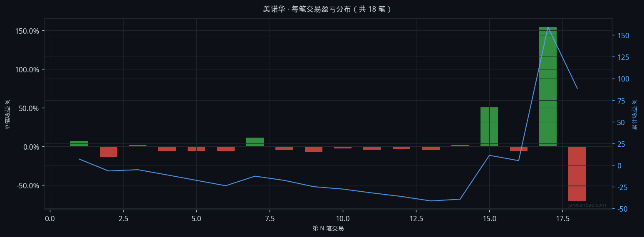Click the x-axis label 第 N 笔交易
644x237 pixels.
click(x=328, y=228)
